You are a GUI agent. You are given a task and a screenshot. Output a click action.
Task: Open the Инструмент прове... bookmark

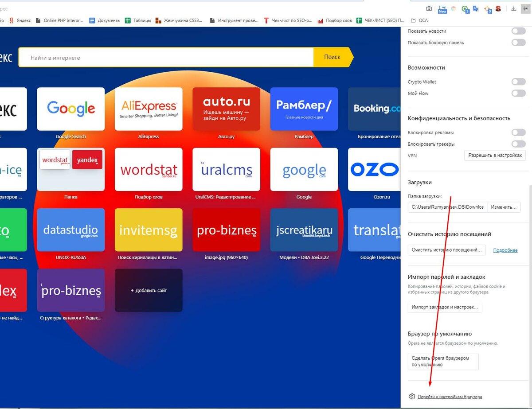pyautogui.click(x=235, y=20)
